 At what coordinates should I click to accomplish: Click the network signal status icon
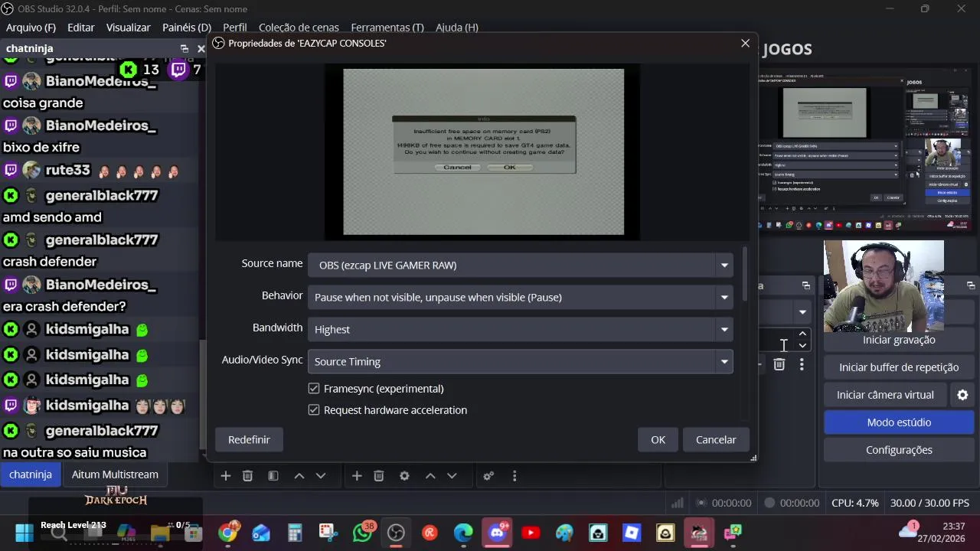click(677, 503)
